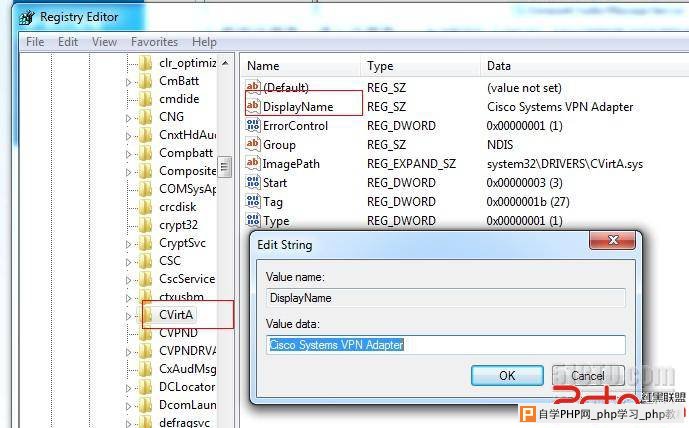Sort by the Name column header
Screen dimensions: 689x428
(x=301, y=66)
